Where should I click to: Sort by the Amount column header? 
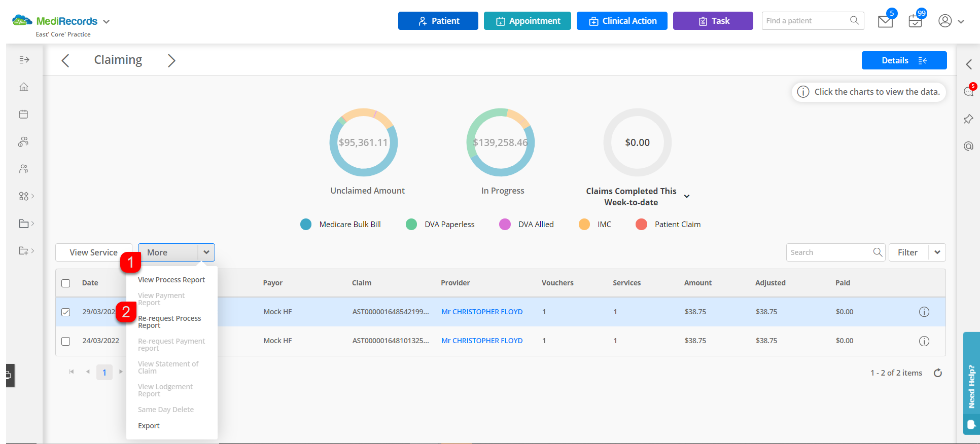click(x=698, y=283)
